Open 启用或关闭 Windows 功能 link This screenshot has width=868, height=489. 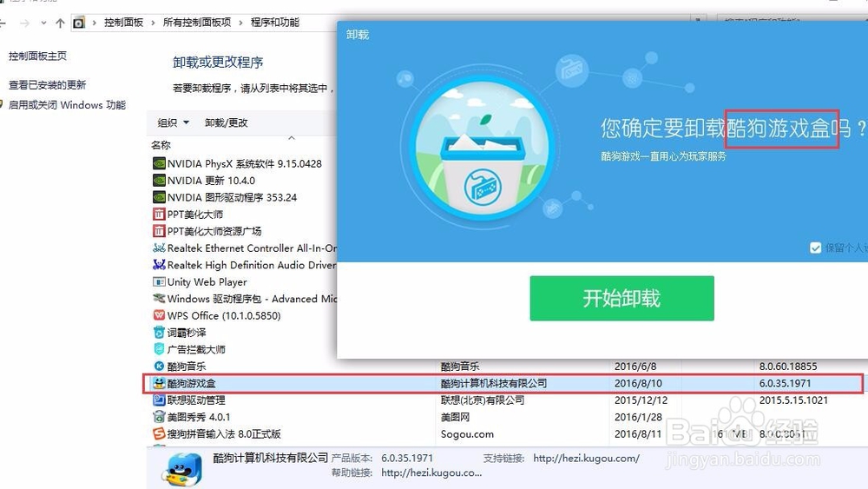click(67, 105)
